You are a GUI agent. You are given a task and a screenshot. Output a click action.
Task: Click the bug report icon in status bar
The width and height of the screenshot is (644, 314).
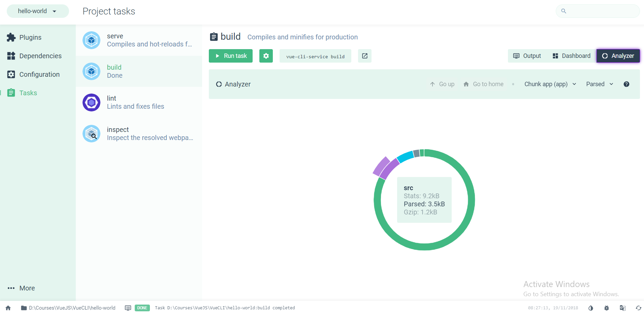tap(606, 308)
